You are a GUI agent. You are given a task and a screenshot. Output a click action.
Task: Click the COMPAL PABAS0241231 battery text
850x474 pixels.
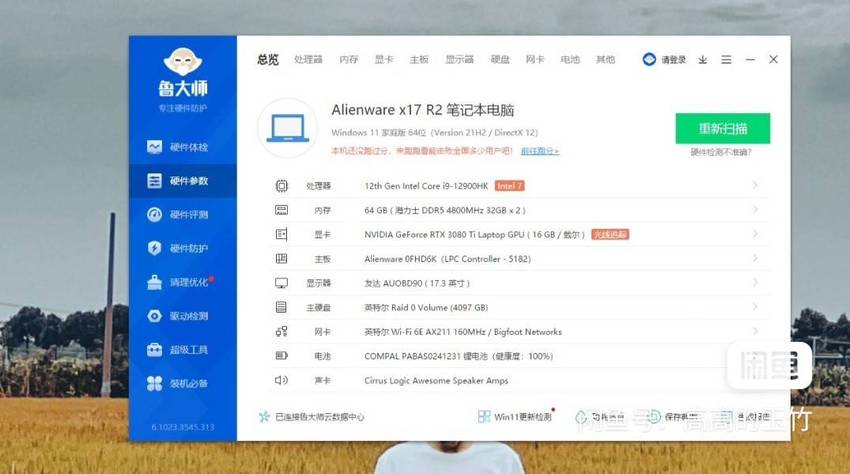coord(459,356)
